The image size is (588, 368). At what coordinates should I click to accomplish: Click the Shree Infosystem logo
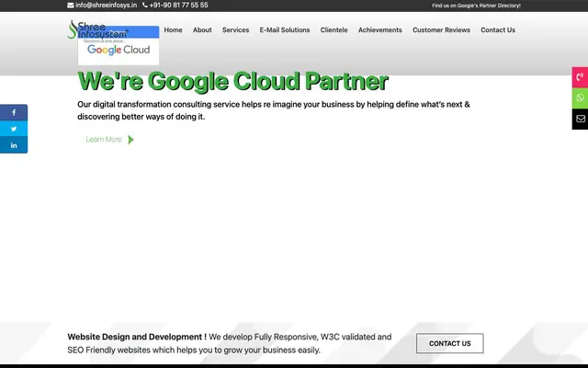(98, 29)
